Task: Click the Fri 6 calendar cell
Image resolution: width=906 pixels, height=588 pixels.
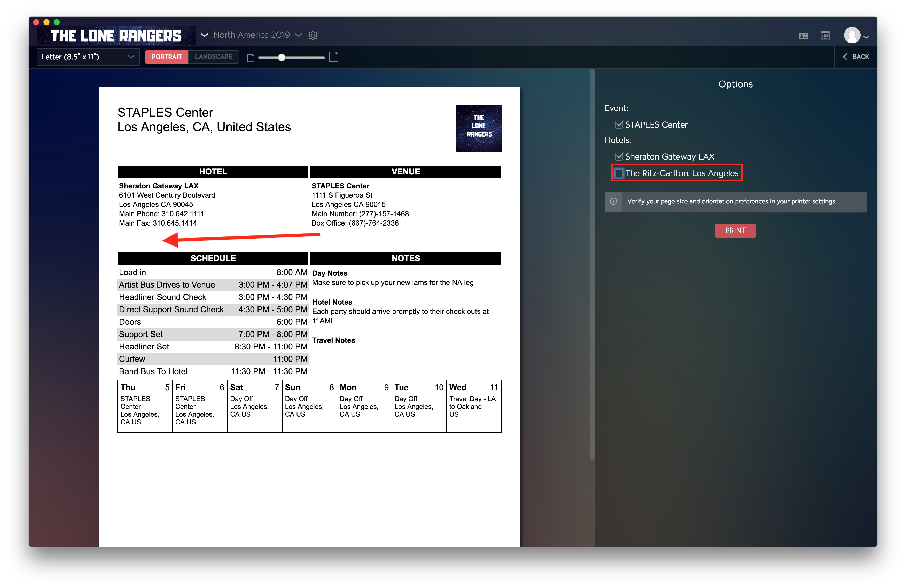Action: (x=200, y=406)
